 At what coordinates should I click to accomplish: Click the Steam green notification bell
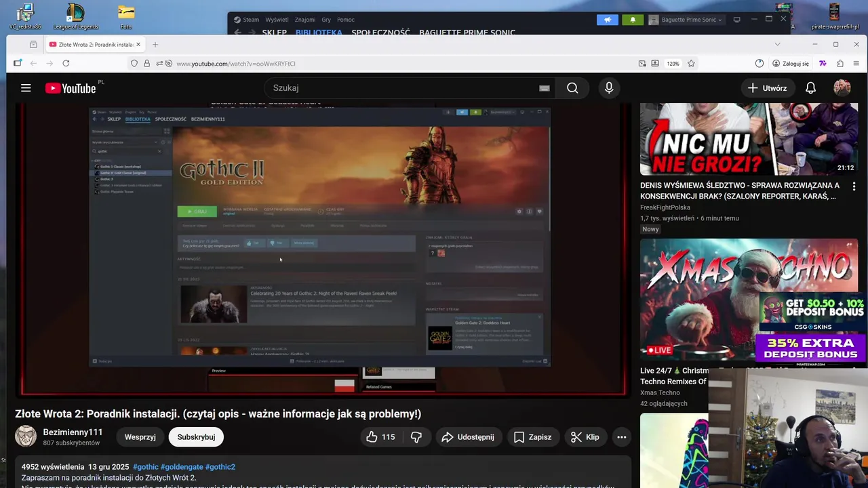[633, 20]
